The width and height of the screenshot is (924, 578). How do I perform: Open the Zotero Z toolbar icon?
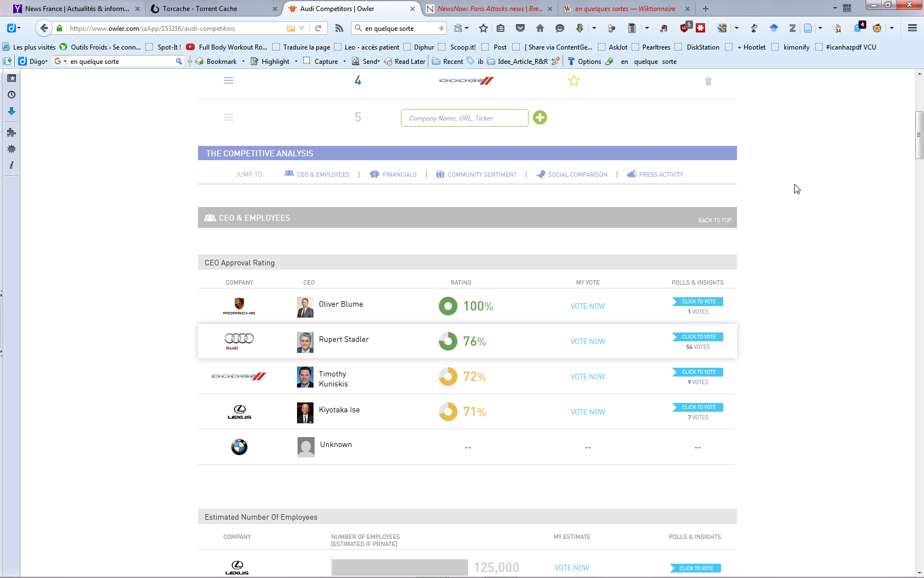(x=793, y=28)
